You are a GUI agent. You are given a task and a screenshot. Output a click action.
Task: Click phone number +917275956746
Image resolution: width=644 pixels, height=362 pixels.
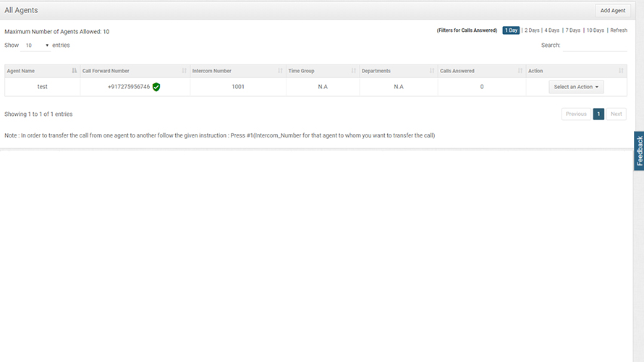pyautogui.click(x=129, y=87)
